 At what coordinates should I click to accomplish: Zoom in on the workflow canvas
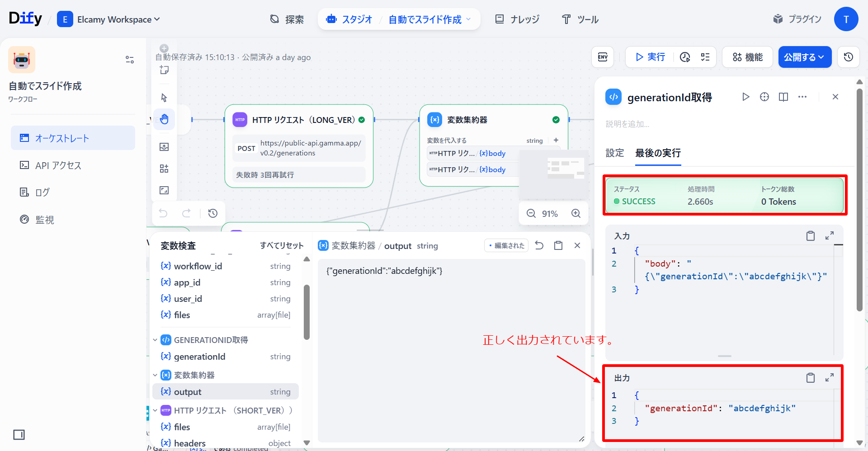576,213
